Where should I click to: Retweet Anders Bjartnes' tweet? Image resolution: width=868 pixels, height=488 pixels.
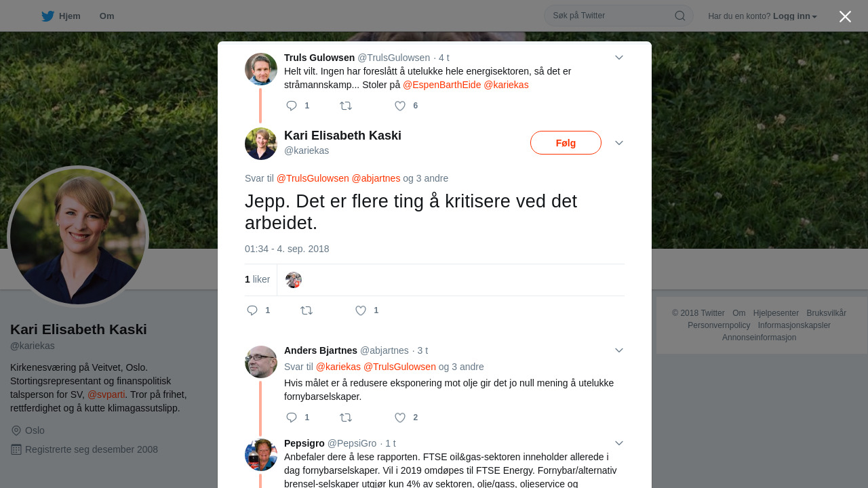(346, 418)
